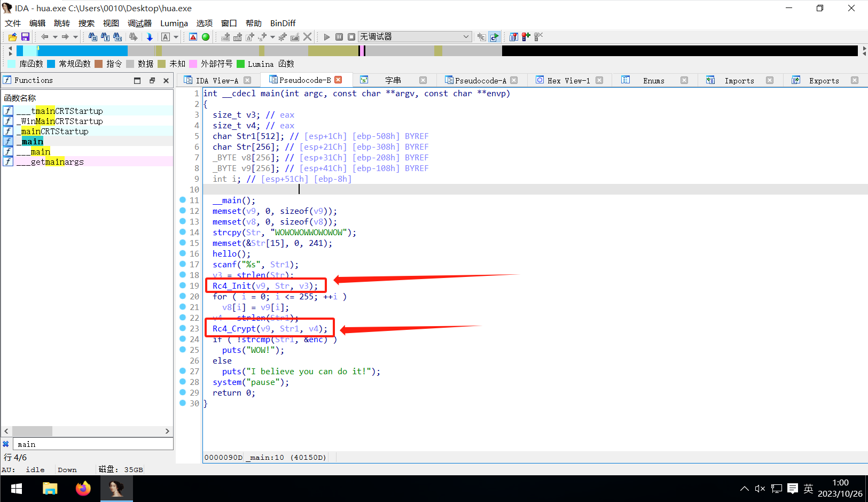Click the grey X icon left of the play button

pos(307,37)
